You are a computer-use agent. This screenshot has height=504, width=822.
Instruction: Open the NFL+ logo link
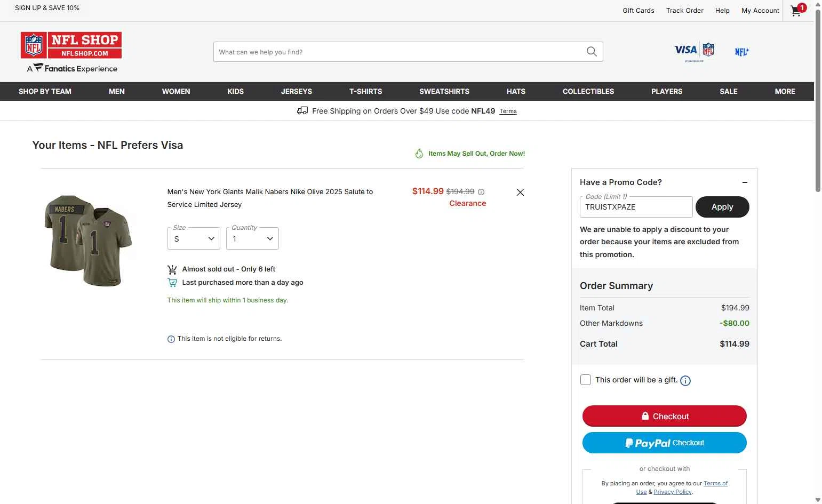point(741,52)
